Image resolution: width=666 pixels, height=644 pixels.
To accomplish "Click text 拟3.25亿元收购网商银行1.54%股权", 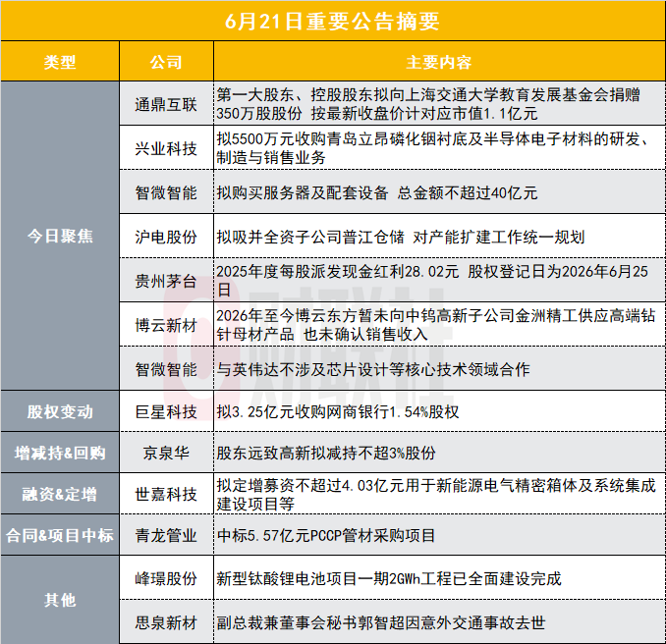I will (x=338, y=411).
